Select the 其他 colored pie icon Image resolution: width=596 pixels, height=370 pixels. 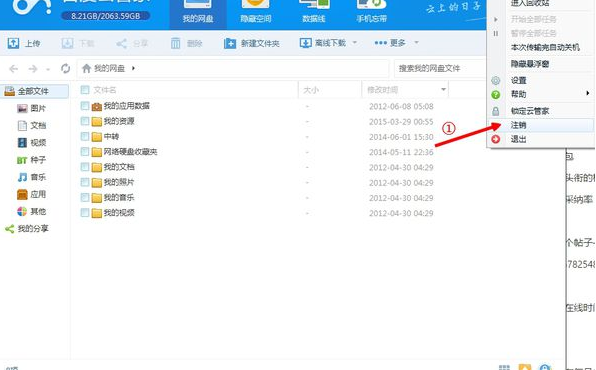tap(22, 211)
